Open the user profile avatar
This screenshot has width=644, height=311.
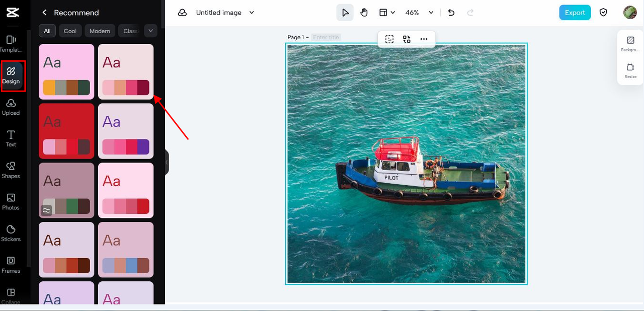pyautogui.click(x=630, y=13)
